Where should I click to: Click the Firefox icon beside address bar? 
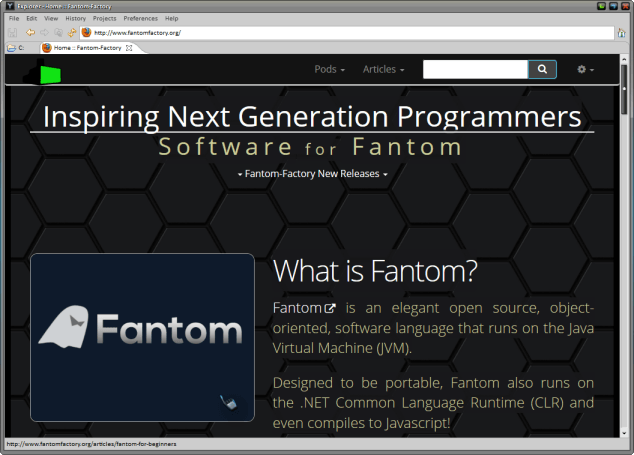[86, 32]
